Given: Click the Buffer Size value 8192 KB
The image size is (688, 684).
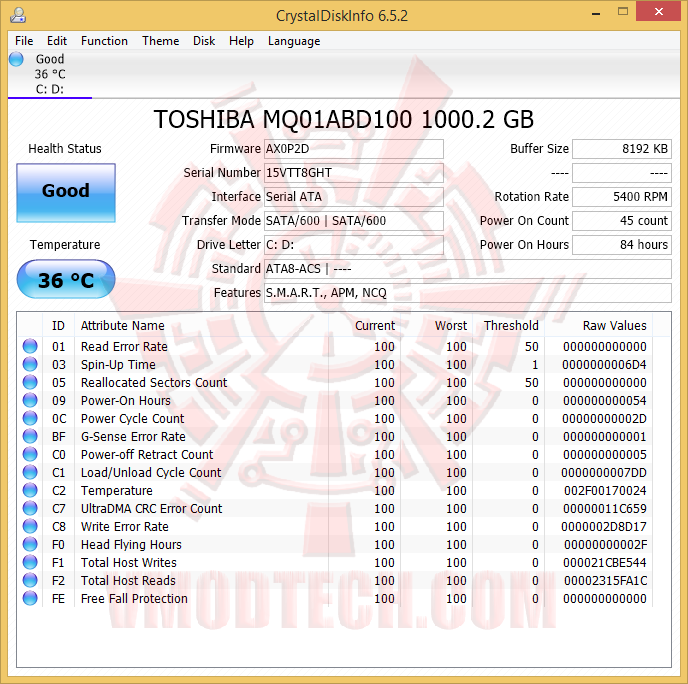Looking at the screenshot, I should tap(622, 149).
